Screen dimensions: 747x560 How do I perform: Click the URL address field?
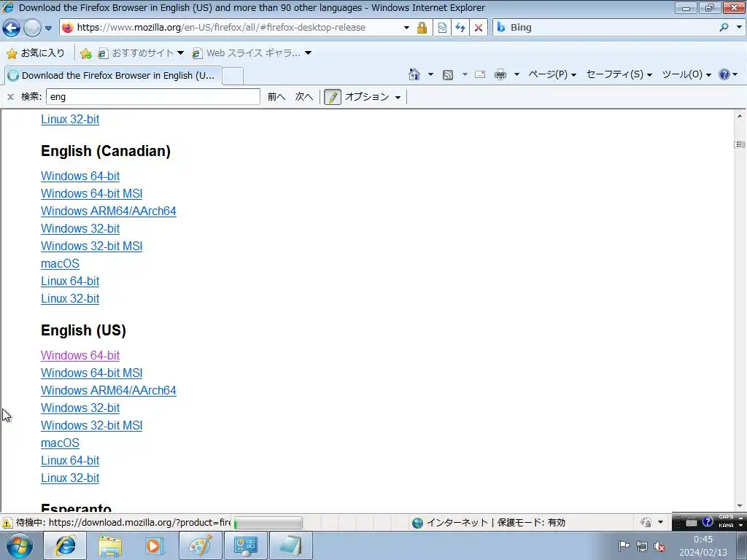[x=239, y=28]
